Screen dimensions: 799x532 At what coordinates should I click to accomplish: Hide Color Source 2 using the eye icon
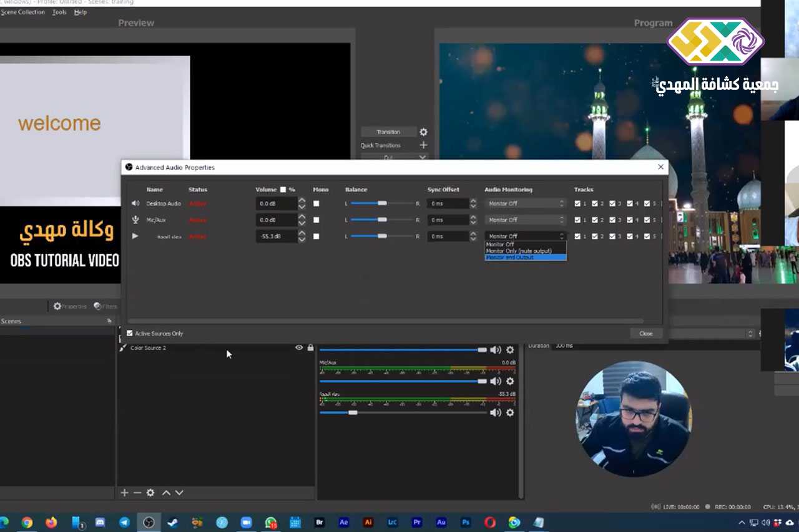(x=299, y=348)
